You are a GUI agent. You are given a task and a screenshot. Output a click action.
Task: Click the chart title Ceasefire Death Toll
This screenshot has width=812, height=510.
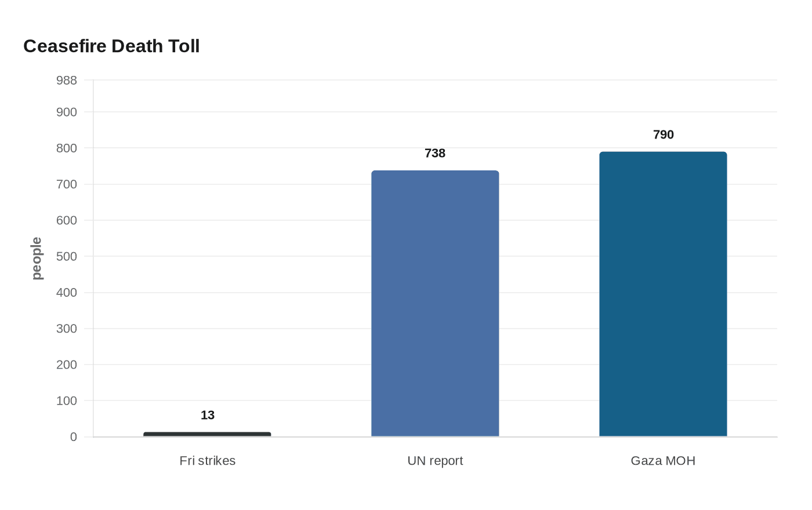(111, 46)
